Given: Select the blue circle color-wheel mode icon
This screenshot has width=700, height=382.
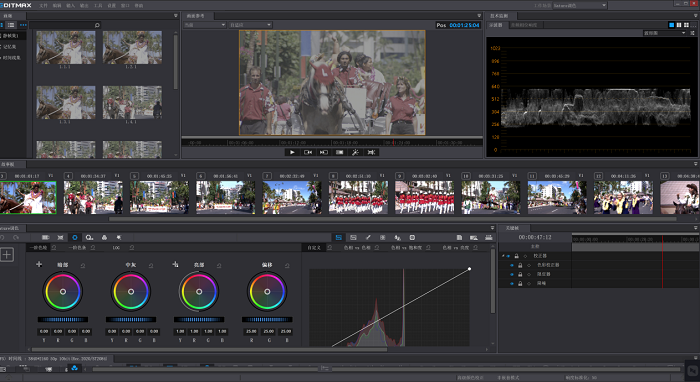Looking at the screenshot, I should [75, 237].
